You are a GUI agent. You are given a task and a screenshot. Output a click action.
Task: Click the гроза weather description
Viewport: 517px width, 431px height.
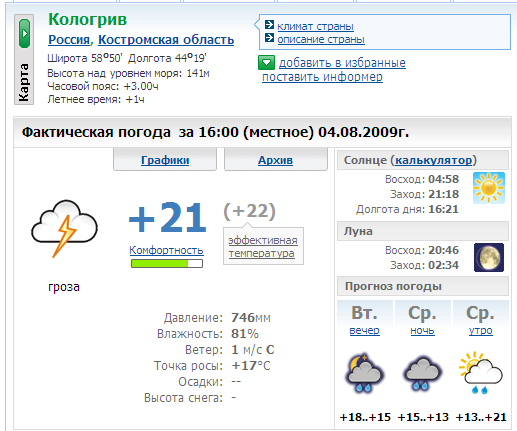pos(64,287)
